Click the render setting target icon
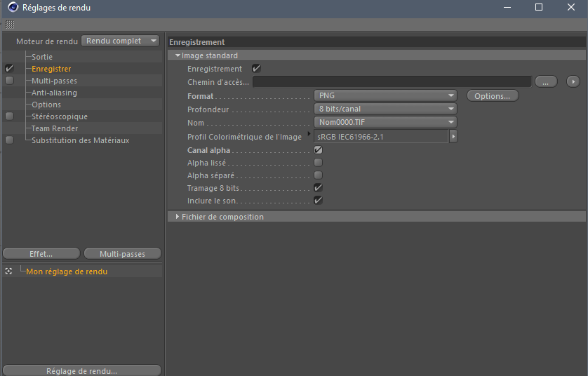 pyautogui.click(x=8, y=271)
